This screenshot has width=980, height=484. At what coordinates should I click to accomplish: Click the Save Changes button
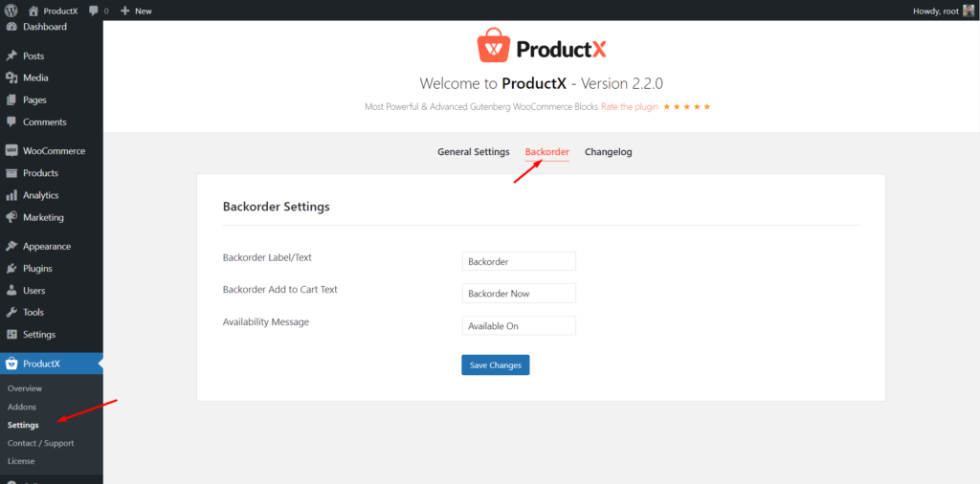[496, 365]
